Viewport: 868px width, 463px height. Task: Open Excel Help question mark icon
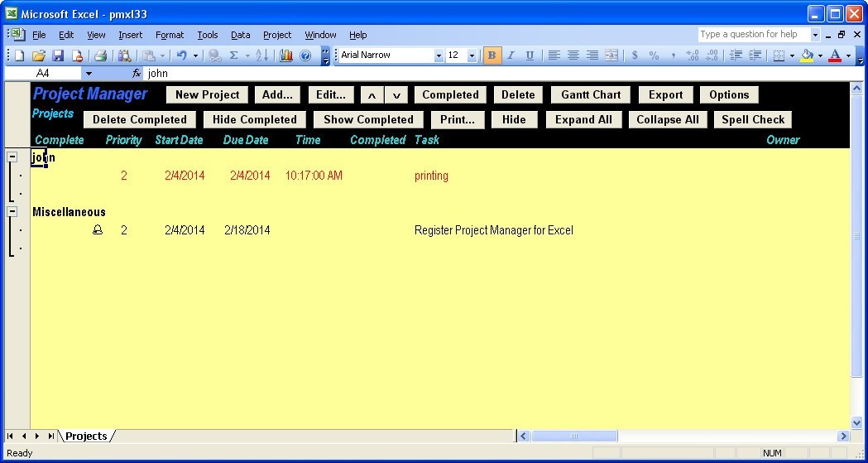coord(305,55)
